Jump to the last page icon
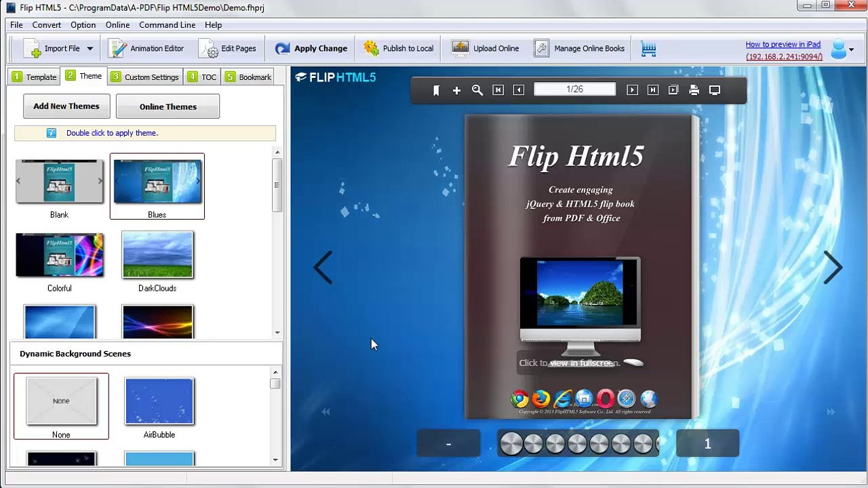The image size is (868, 488). coord(652,90)
